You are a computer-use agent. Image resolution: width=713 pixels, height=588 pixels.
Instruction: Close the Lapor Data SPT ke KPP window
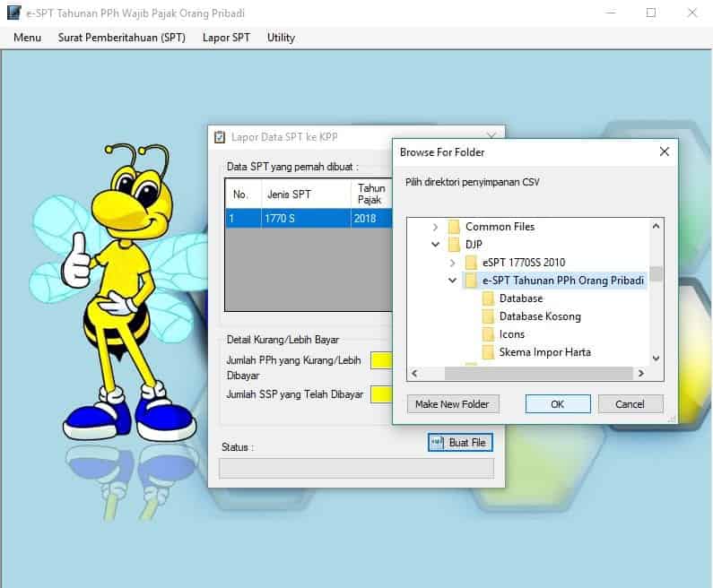tap(491, 136)
